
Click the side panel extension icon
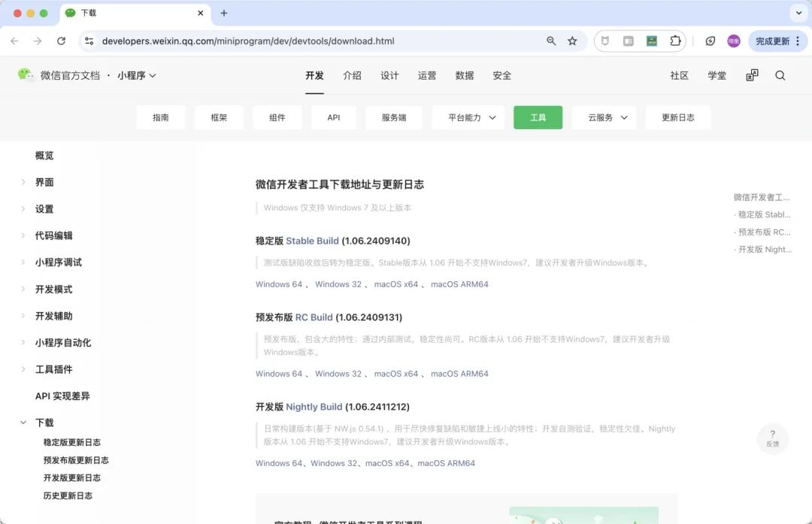pos(628,41)
